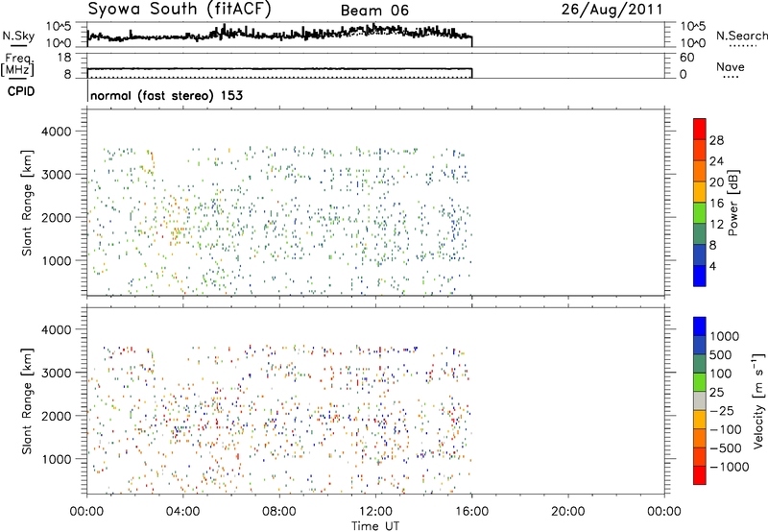The image size is (768, 532).
Task: Click the "12" label on the Power scale
Action: 716,225
